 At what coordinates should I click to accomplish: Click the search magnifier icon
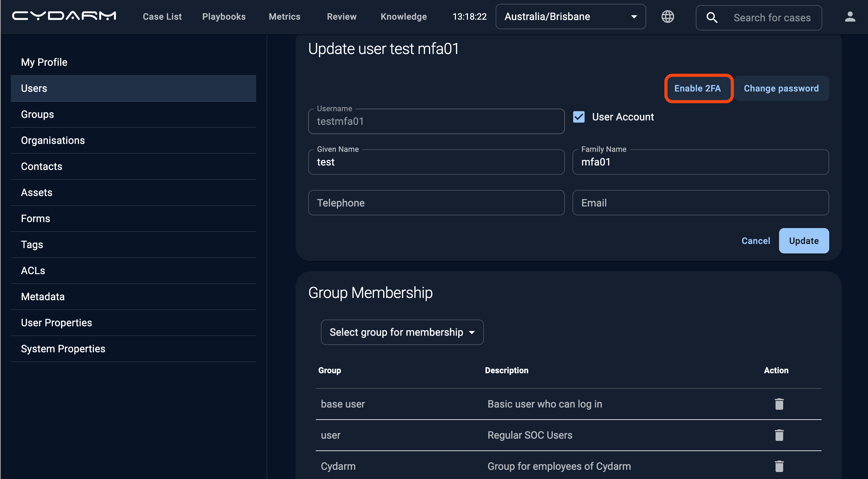(x=711, y=17)
